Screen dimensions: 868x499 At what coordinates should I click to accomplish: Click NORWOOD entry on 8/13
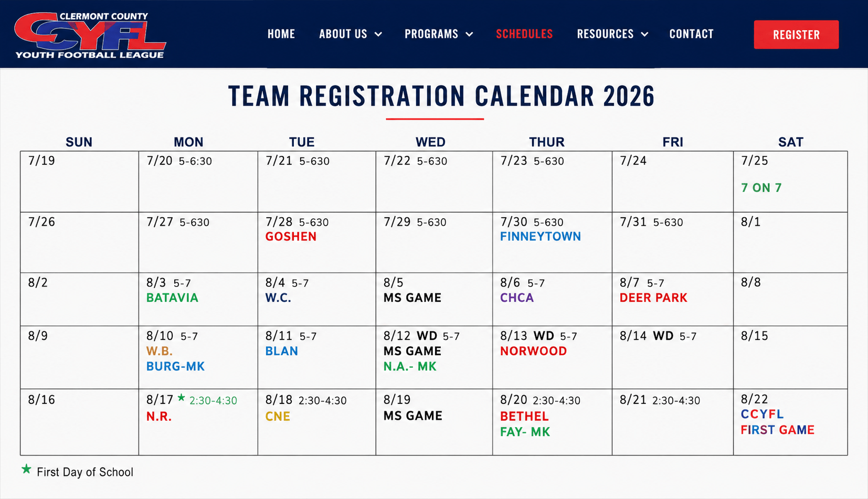[x=533, y=352]
